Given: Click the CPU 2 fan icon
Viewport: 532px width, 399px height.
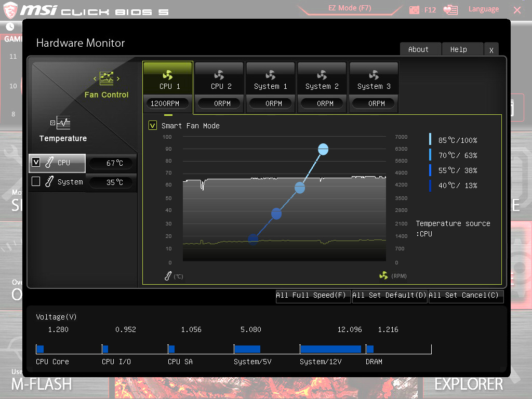Looking at the screenshot, I should [219, 75].
